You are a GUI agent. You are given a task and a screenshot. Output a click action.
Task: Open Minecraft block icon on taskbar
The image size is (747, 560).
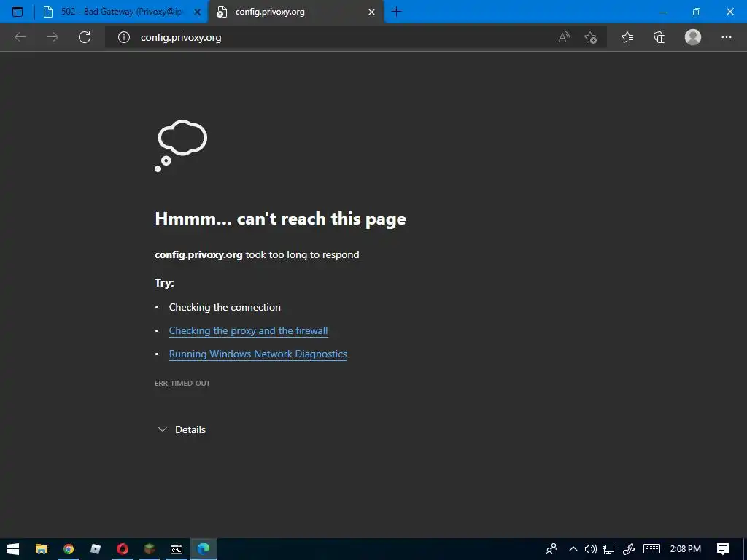[150, 549]
